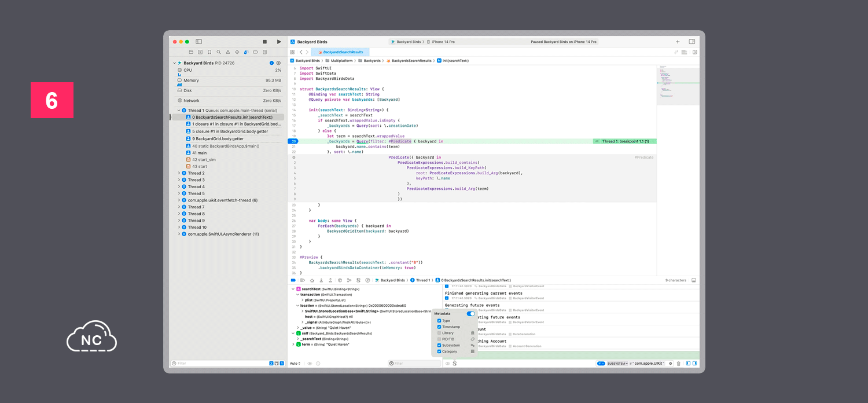Collapse the Thread 1 disclosure triangle
The image size is (868, 403).
coord(179,110)
